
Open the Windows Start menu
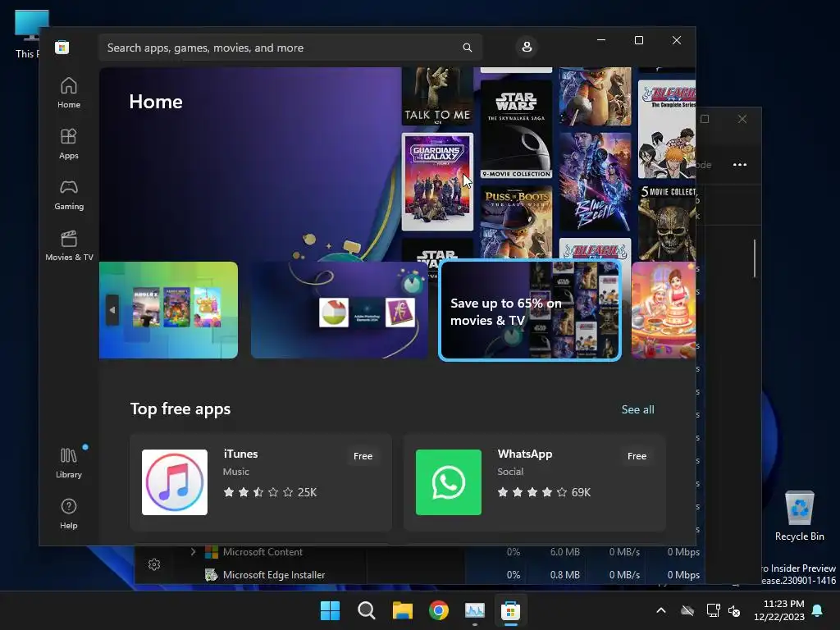coord(330,610)
